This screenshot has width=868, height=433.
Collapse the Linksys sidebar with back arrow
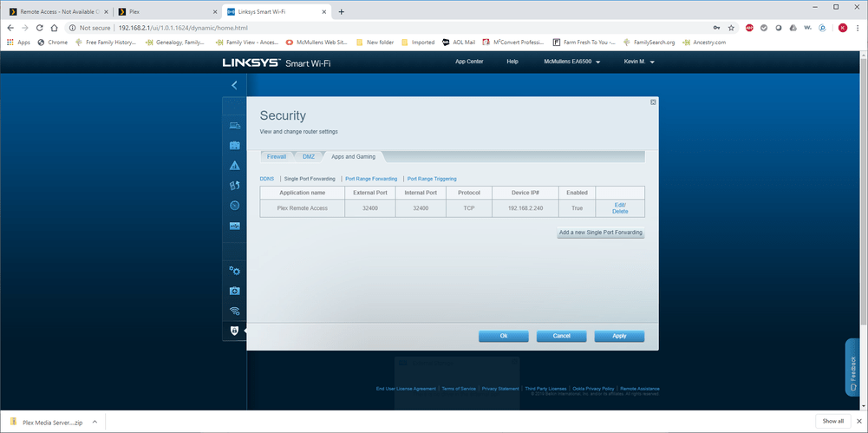[x=234, y=85]
